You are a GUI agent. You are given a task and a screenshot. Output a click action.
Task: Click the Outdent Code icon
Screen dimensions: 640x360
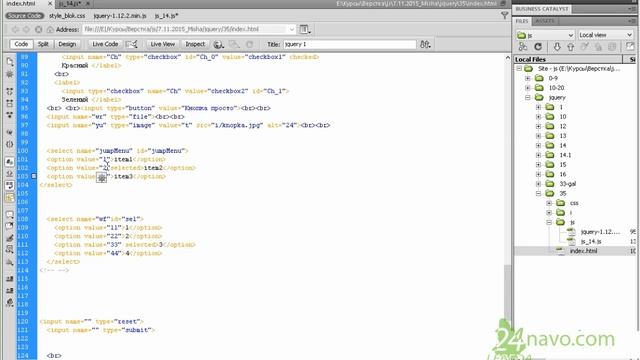pyautogui.click(x=10, y=290)
